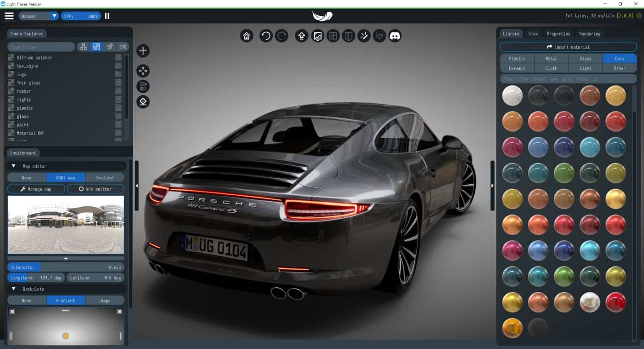Set Backplate mode to Image
Image resolution: width=644 pixels, height=349 pixels.
click(x=105, y=301)
